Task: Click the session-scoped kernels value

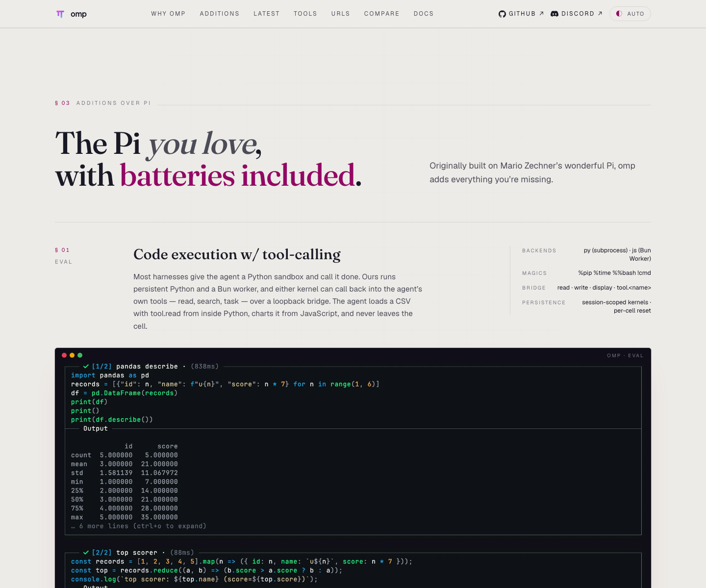Action: click(x=616, y=306)
